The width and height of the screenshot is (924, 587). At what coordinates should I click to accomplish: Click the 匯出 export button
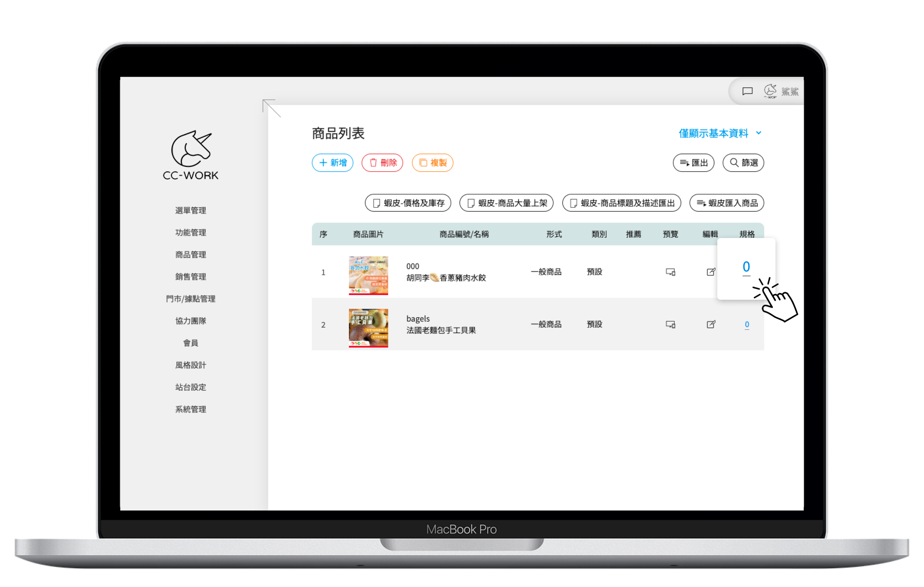[693, 163]
